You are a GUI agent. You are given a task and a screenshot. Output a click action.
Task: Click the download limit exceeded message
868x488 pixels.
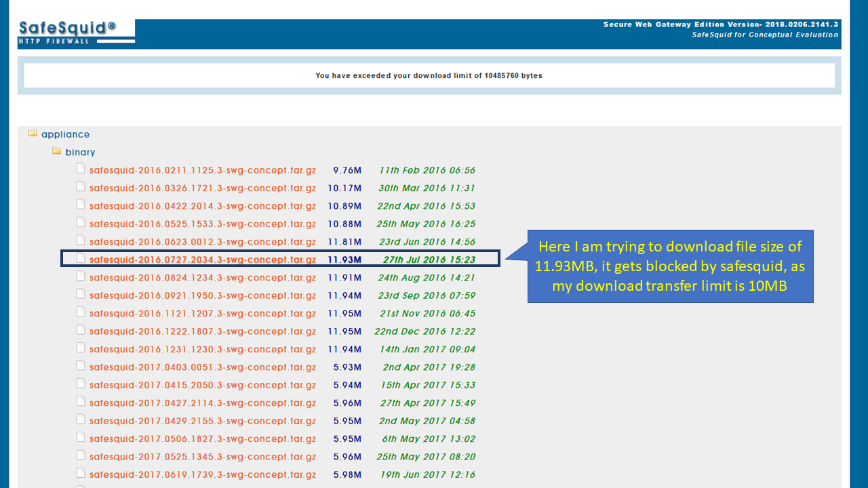point(429,76)
